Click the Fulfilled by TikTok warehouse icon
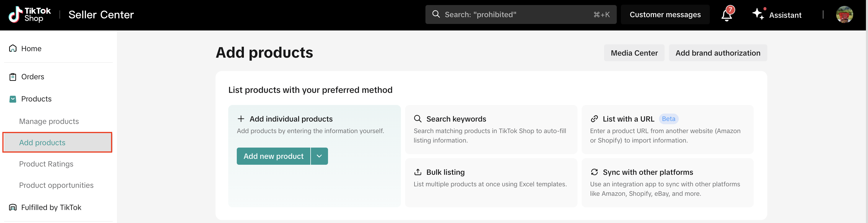 13,208
